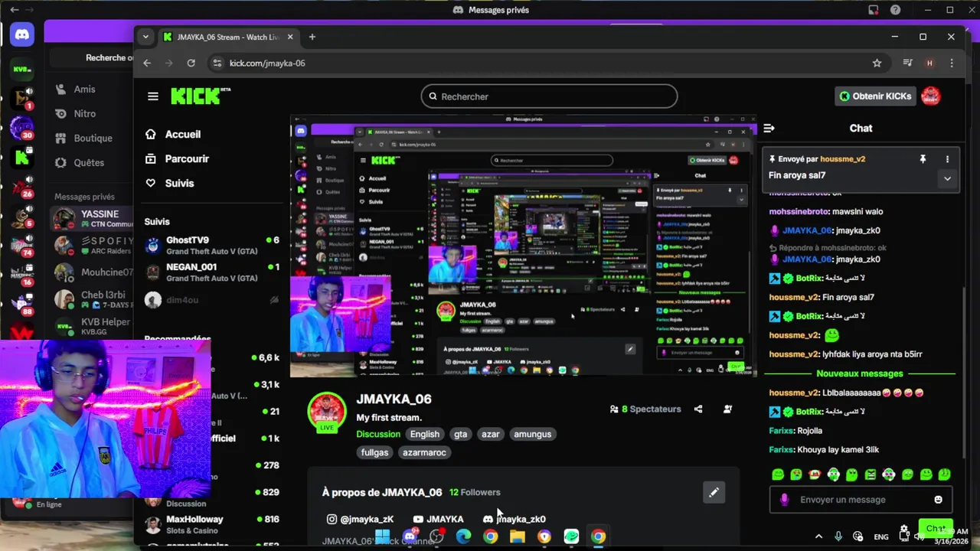Open GhostTV9 followed channel
The image size is (980, 551).
click(212, 246)
